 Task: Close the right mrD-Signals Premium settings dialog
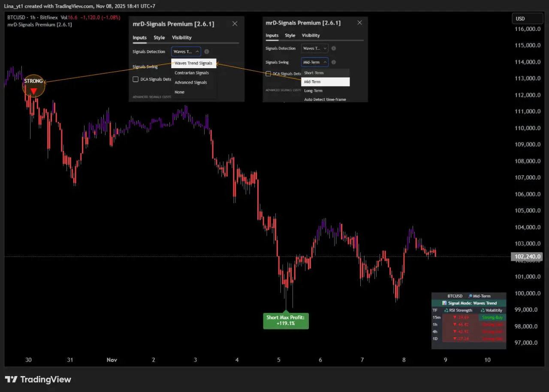point(359,22)
